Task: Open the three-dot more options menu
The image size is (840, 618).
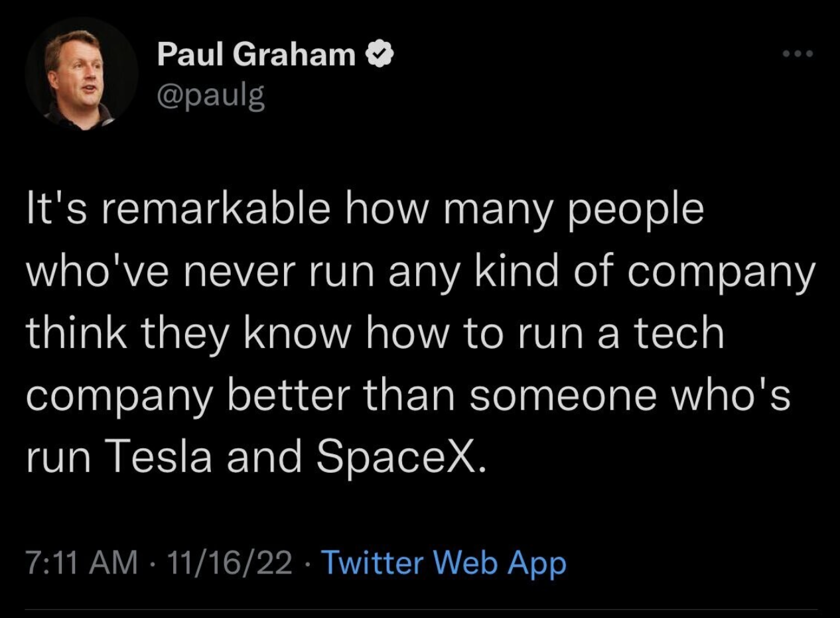Action: tap(797, 53)
